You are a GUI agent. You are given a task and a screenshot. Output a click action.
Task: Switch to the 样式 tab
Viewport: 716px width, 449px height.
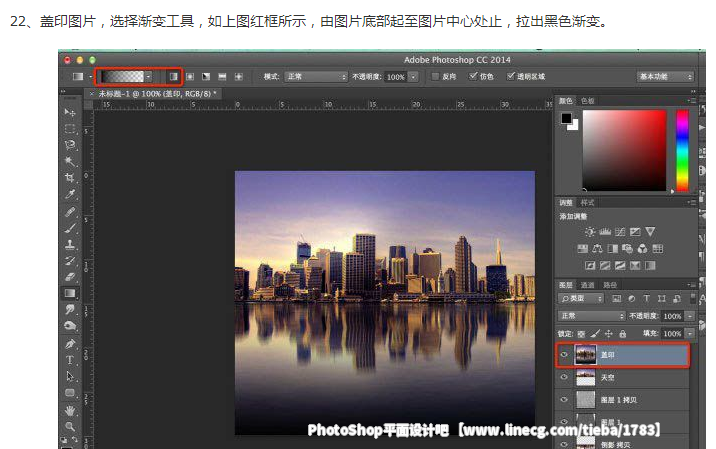pyautogui.click(x=587, y=202)
